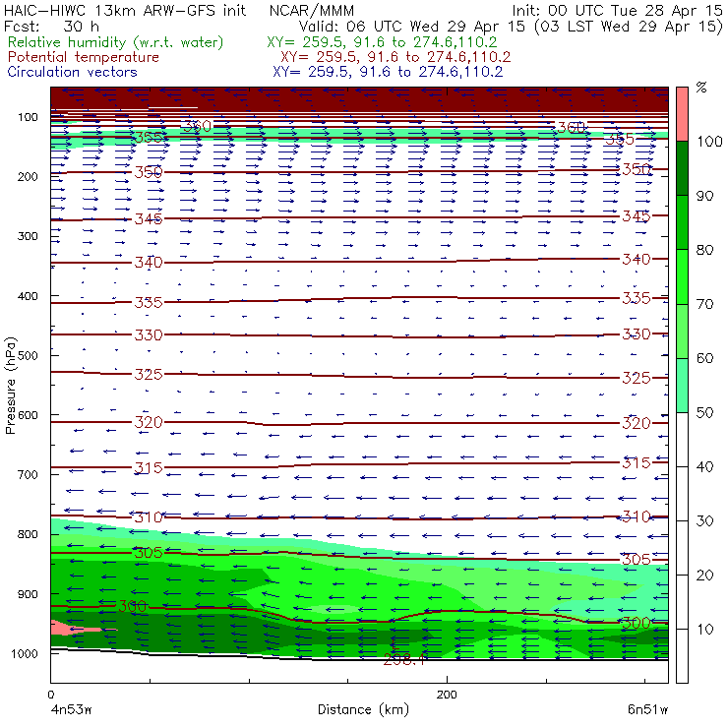Click the left-hand '300' contour label
The width and height of the screenshot is (728, 728).
133,606
